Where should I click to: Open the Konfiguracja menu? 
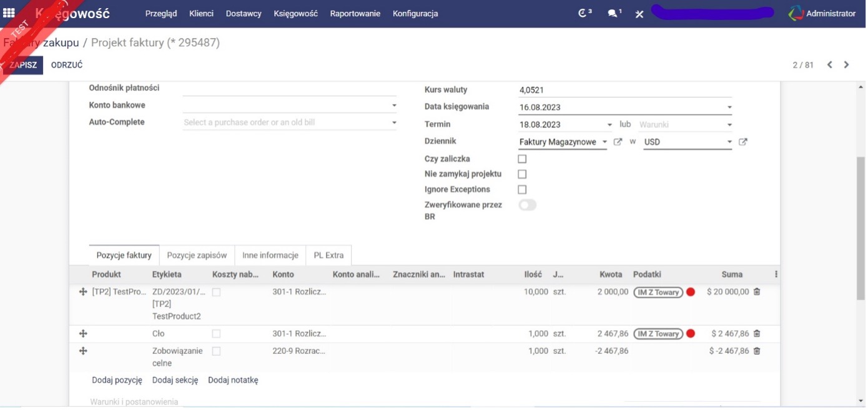coord(415,14)
